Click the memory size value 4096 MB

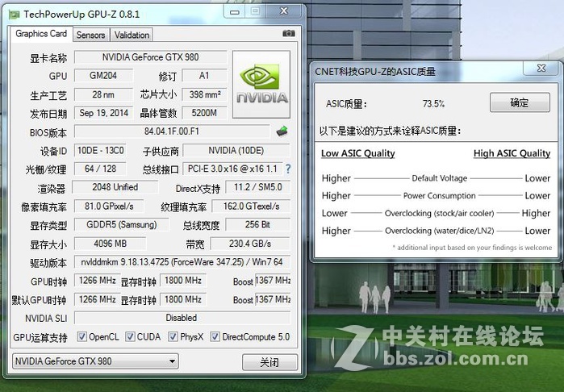click(110, 244)
